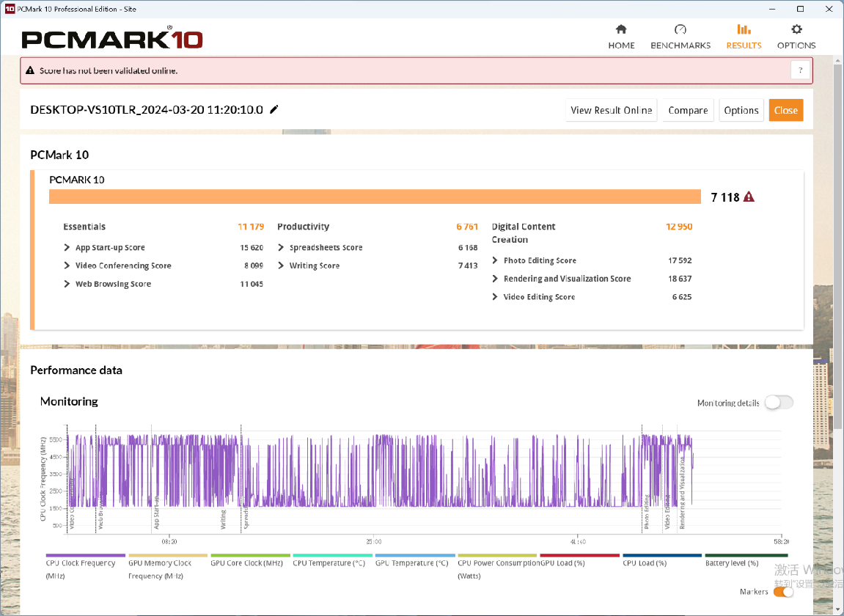Viewport: 844px width, 616px height.
Task: Open the Results chart icon
Action: [744, 29]
